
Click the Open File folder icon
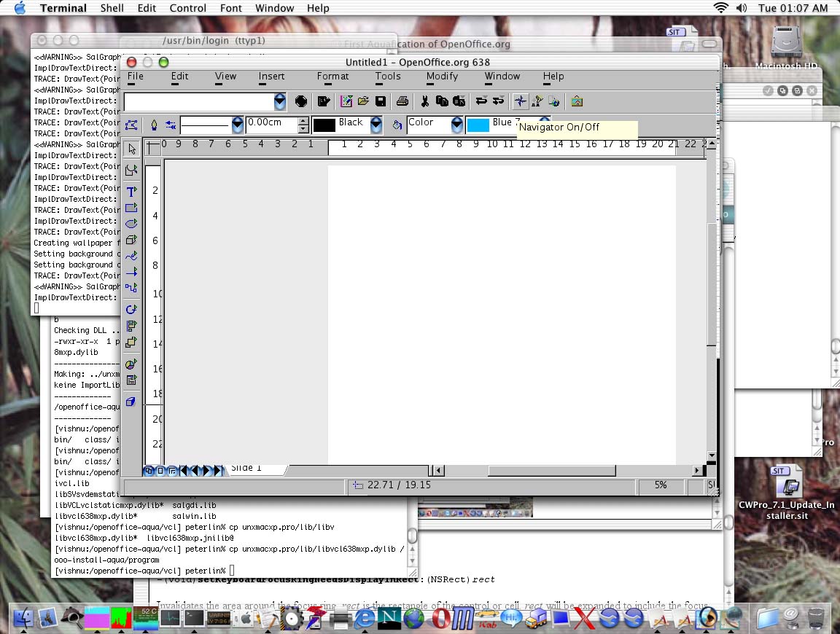[363, 101]
